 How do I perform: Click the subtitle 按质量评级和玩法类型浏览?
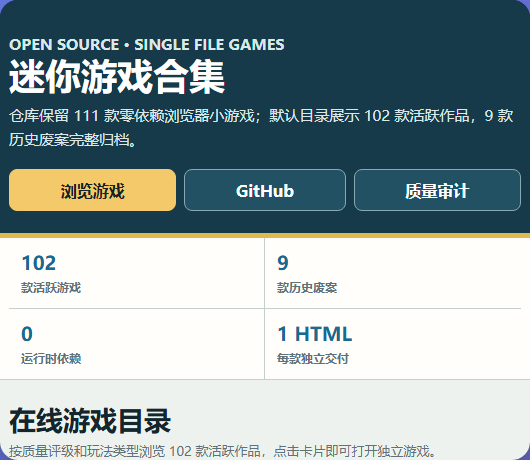pos(223,451)
